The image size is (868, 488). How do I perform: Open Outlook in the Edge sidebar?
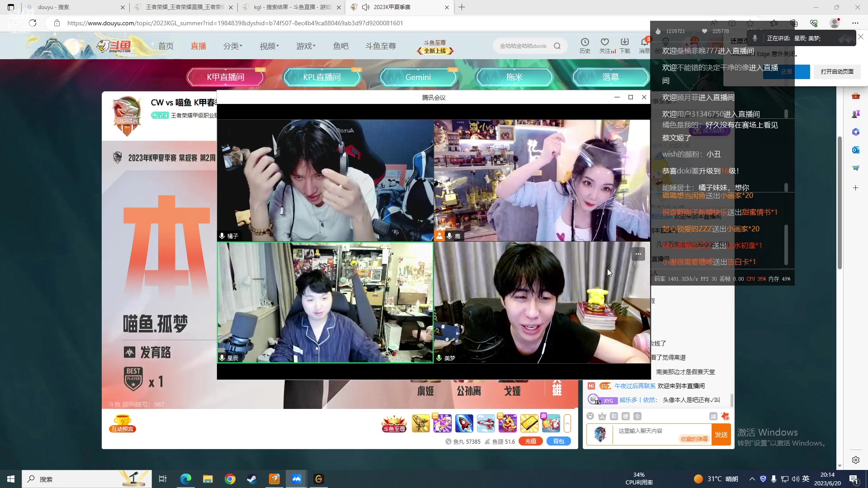pyautogui.click(x=855, y=150)
